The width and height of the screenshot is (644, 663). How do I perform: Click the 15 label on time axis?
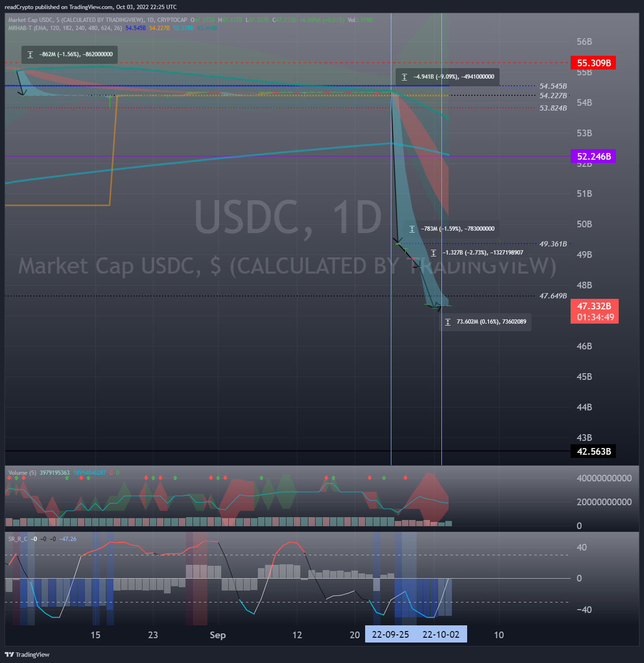pos(95,635)
